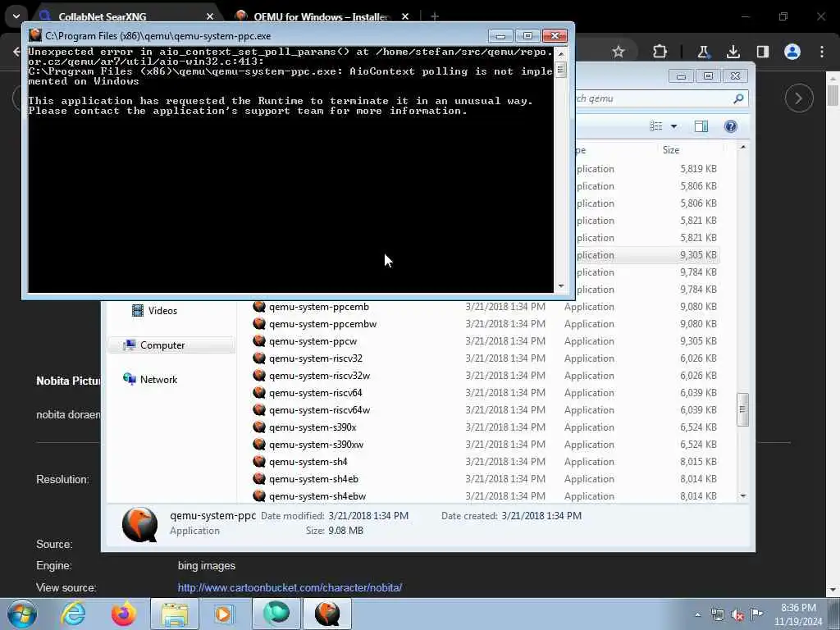Select the qemu-system-riscv64w file
Screen dimensions: 840x630
[x=319, y=410]
